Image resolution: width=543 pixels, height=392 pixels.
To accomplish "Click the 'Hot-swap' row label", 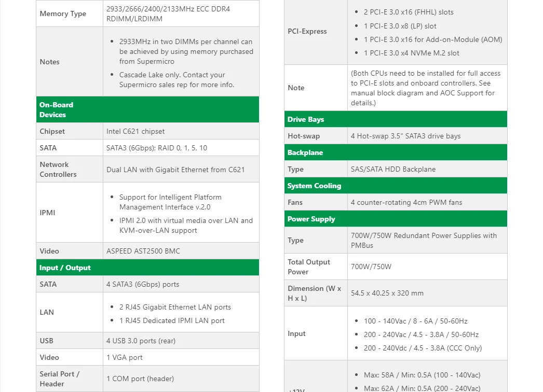I will tap(304, 136).
